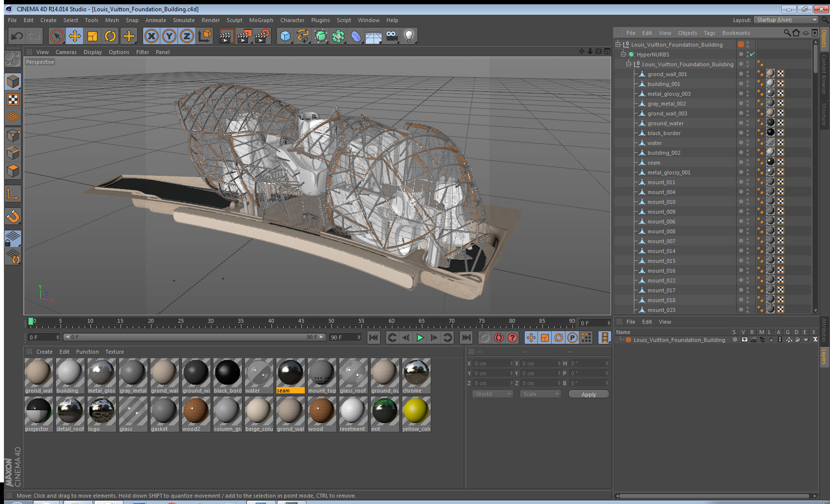Screen dimensions: 830x504
Task: Enable the Snap magnet tool
Action: (13, 216)
